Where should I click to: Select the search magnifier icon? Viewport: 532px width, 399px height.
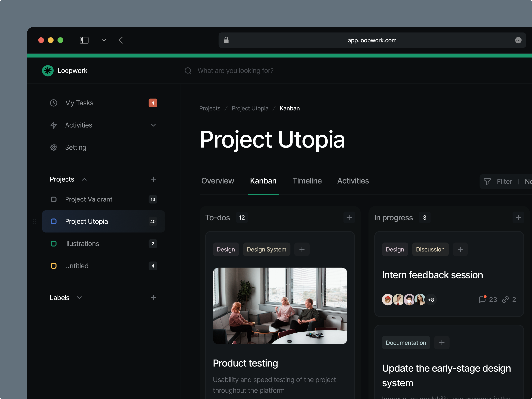pos(188,71)
